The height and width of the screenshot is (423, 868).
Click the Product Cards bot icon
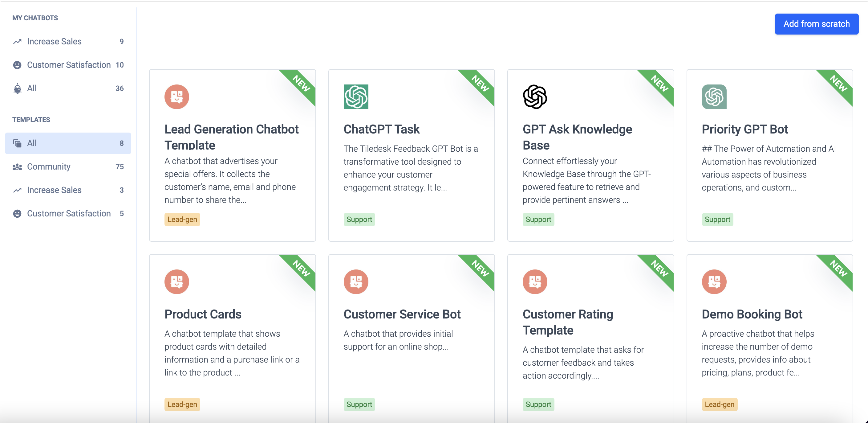pos(176,282)
